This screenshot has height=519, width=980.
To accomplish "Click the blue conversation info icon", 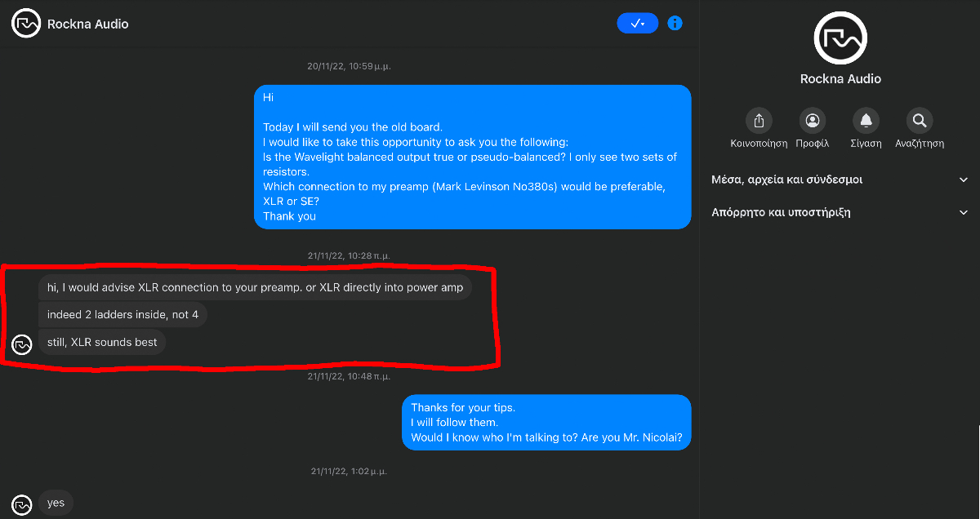I will click(675, 24).
